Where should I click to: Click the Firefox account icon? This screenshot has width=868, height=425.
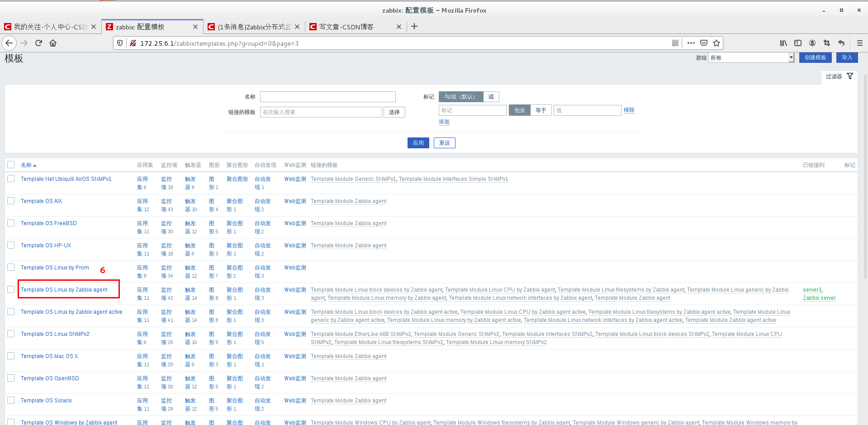(x=812, y=43)
